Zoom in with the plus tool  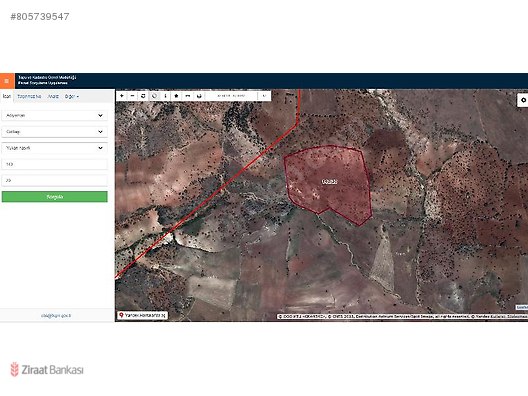coord(122,96)
